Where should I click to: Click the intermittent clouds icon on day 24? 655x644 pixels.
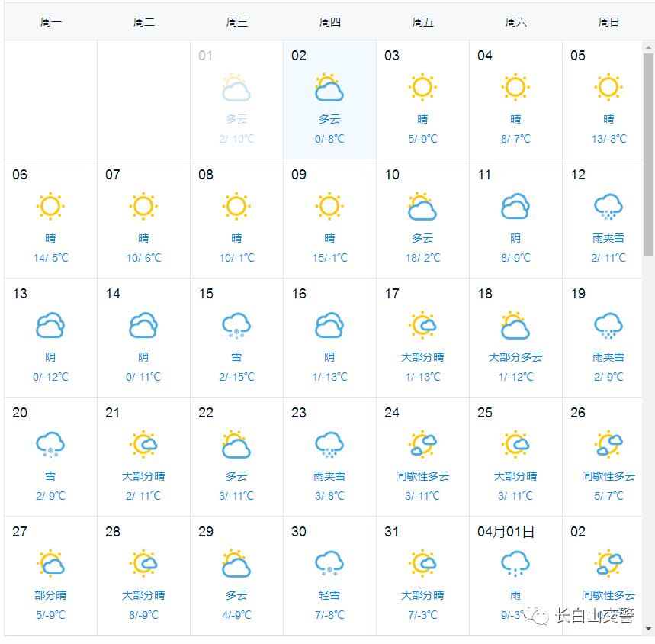422,445
